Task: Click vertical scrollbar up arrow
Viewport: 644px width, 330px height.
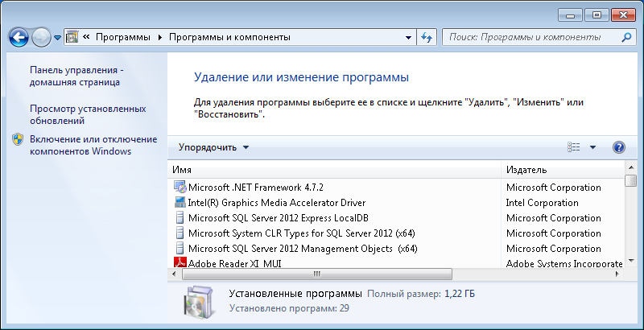Action: (x=630, y=167)
